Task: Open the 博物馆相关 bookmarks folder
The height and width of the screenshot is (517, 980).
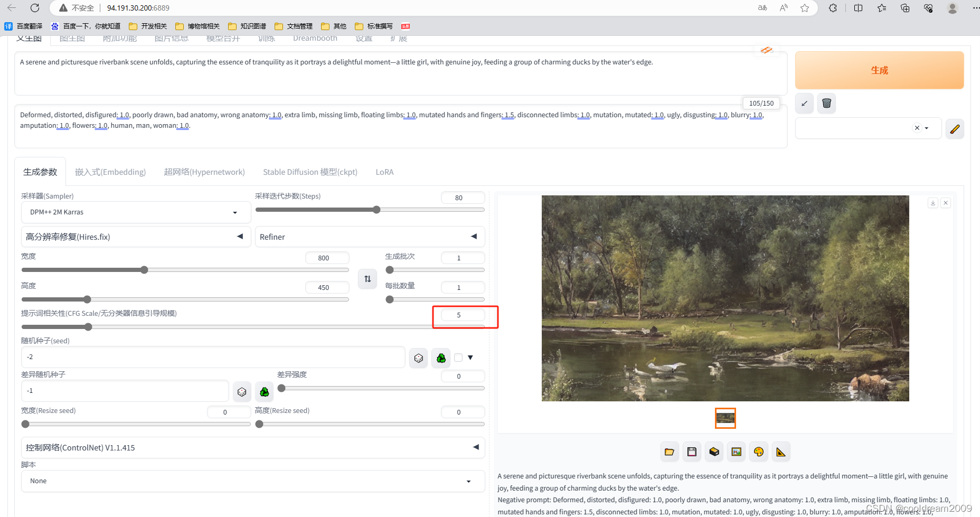Action: (x=197, y=26)
